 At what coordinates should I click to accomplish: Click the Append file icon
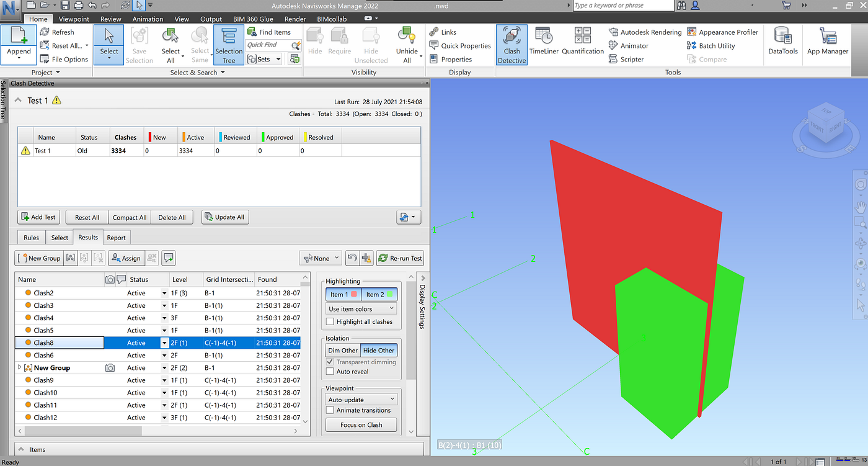tap(19, 35)
